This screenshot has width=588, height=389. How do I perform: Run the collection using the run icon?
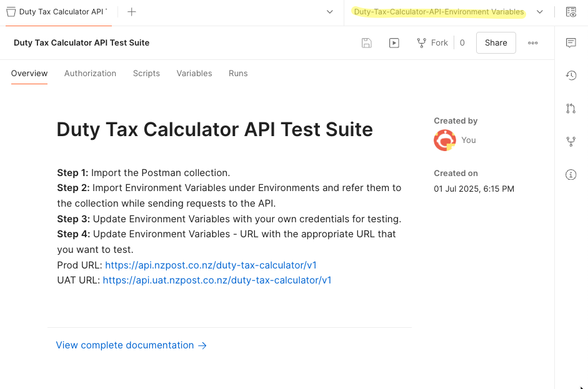[394, 42]
